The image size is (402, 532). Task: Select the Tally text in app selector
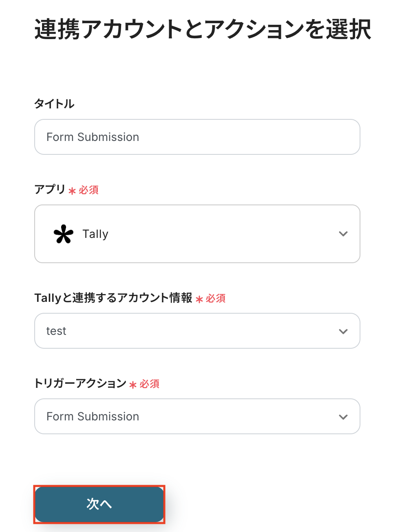[x=95, y=234]
